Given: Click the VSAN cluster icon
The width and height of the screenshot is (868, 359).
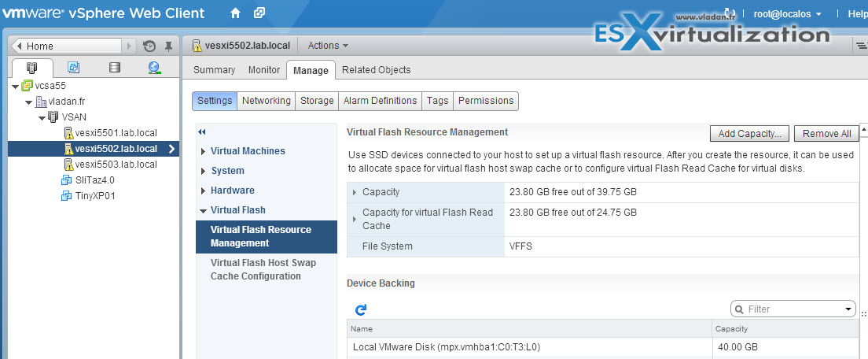Looking at the screenshot, I should [53, 117].
